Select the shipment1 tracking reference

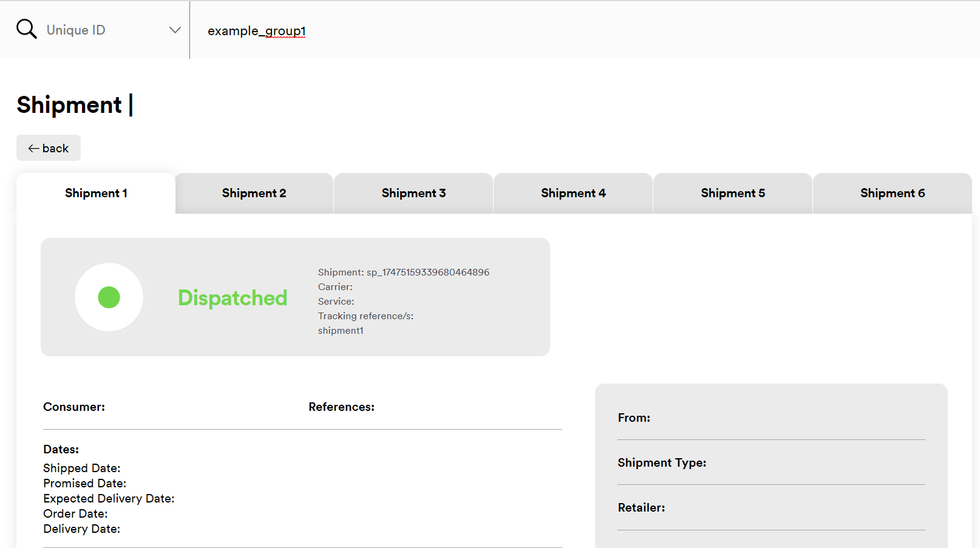pos(341,331)
